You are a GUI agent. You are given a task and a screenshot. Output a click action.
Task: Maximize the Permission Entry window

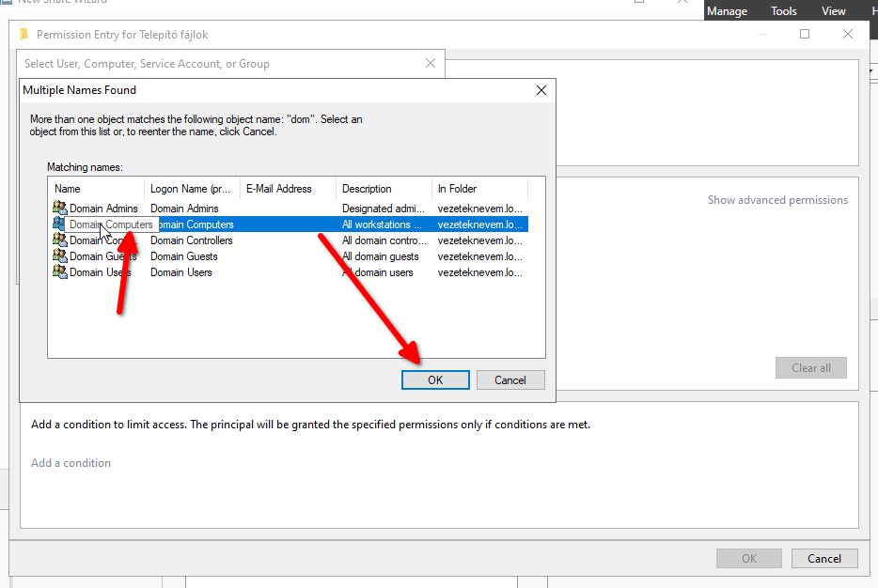[x=805, y=34]
